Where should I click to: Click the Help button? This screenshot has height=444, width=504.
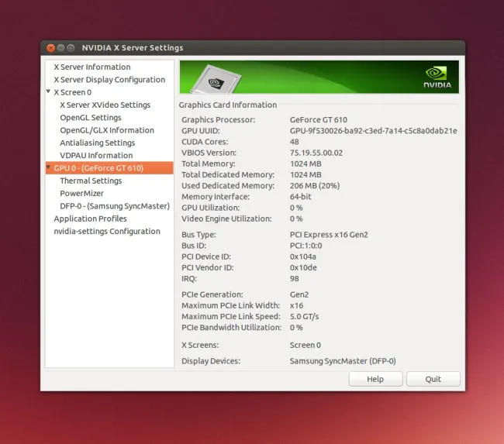375,379
